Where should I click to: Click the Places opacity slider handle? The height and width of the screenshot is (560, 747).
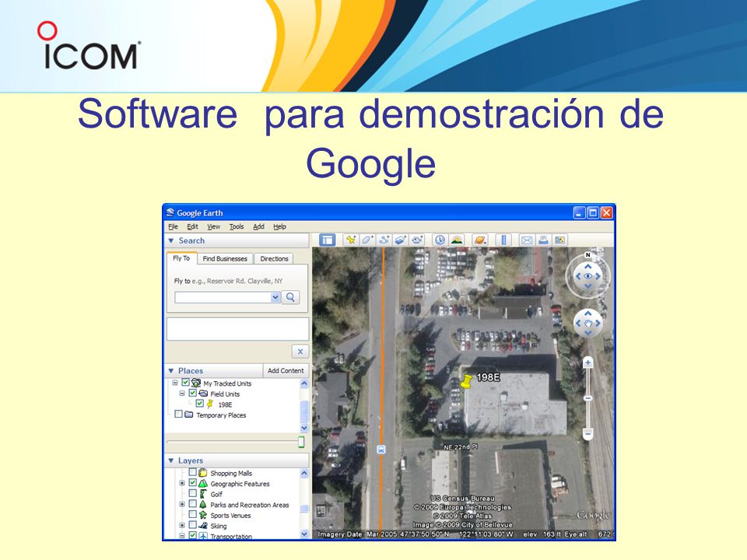point(301,442)
